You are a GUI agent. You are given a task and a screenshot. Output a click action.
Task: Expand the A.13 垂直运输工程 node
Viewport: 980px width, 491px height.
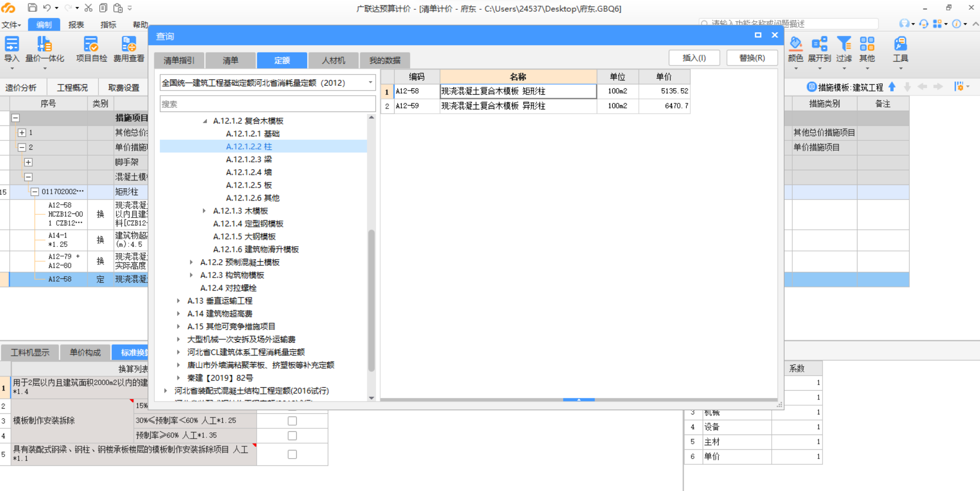179,301
